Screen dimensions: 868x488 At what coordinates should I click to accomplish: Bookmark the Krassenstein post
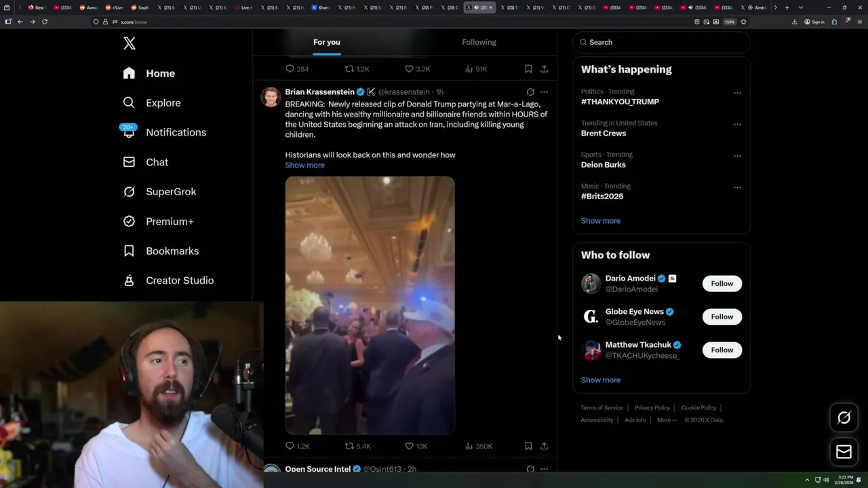pos(528,446)
